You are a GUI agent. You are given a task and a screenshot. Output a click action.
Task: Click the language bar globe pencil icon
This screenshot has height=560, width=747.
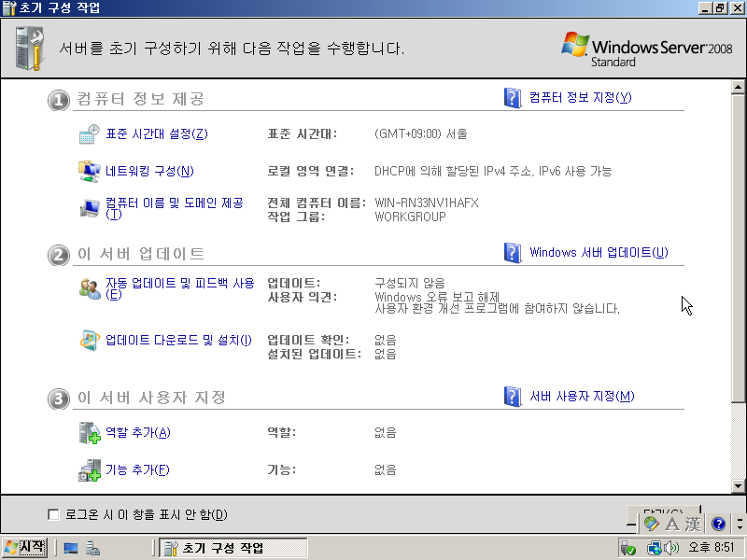[651, 524]
